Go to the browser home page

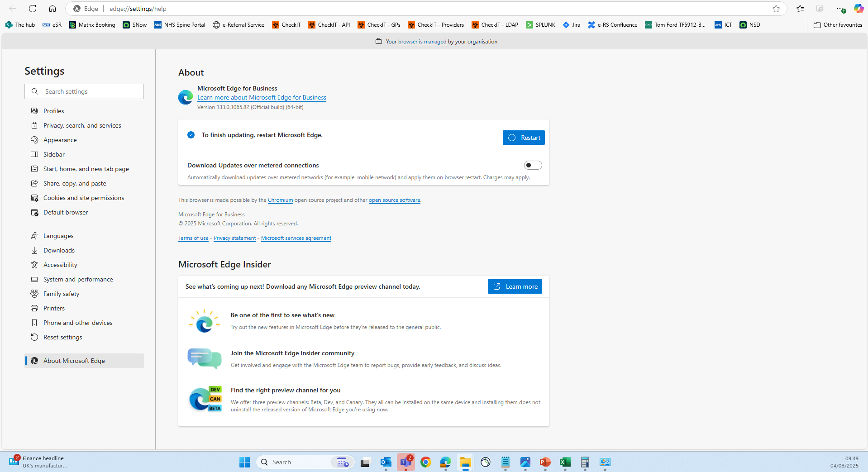(x=52, y=9)
